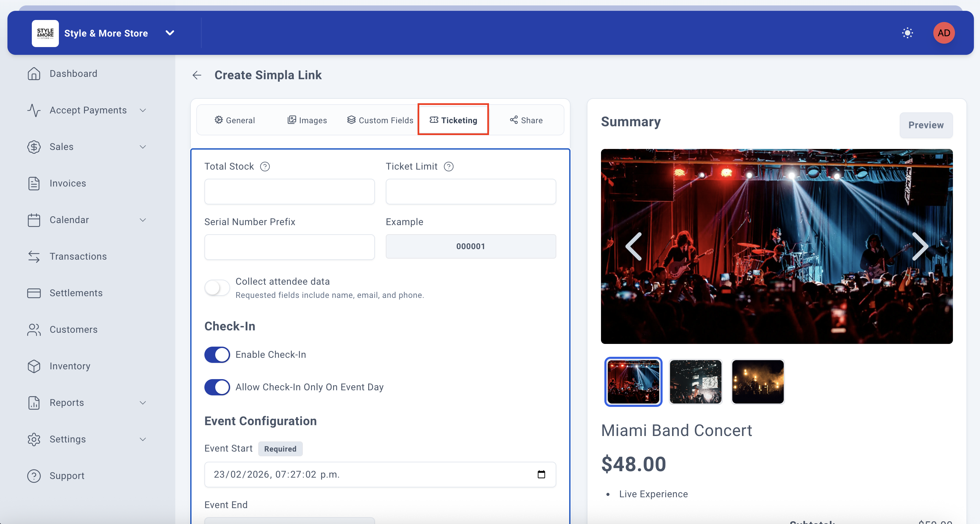Open the AD user avatar menu
Viewport: 980px width, 524px height.
[x=943, y=33]
